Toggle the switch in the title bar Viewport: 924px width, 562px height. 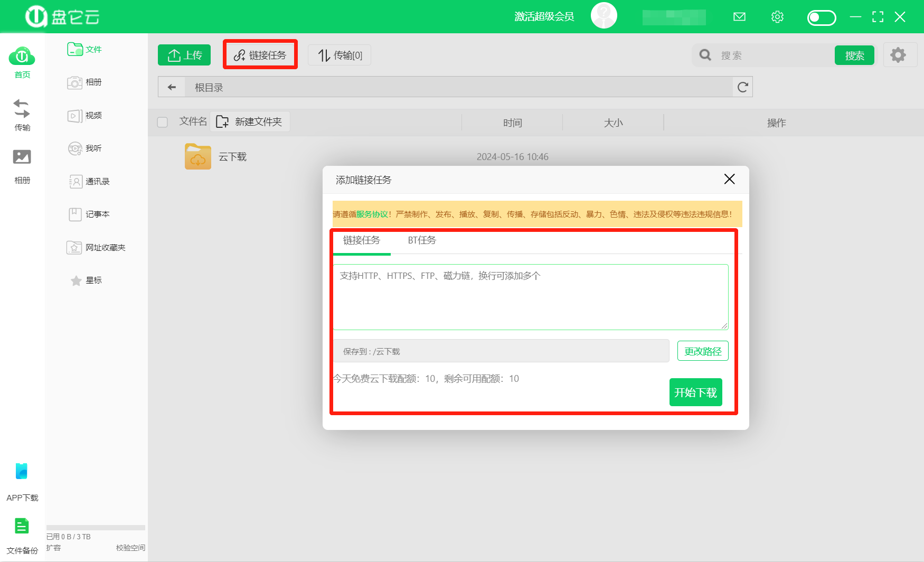(x=822, y=17)
